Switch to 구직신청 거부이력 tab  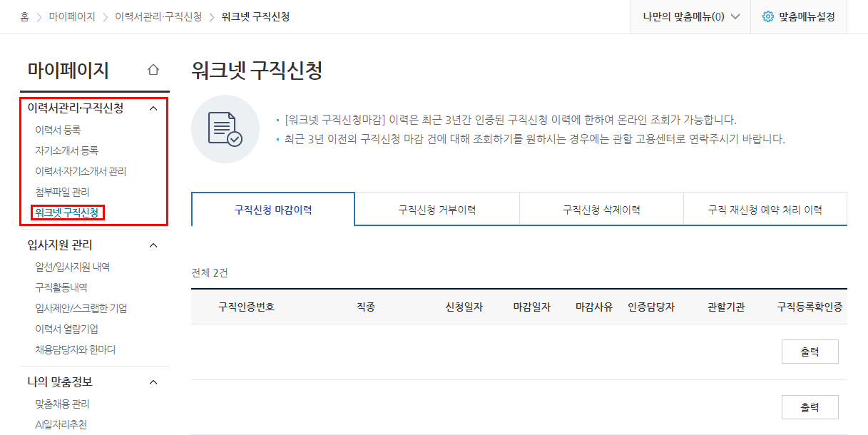437,210
